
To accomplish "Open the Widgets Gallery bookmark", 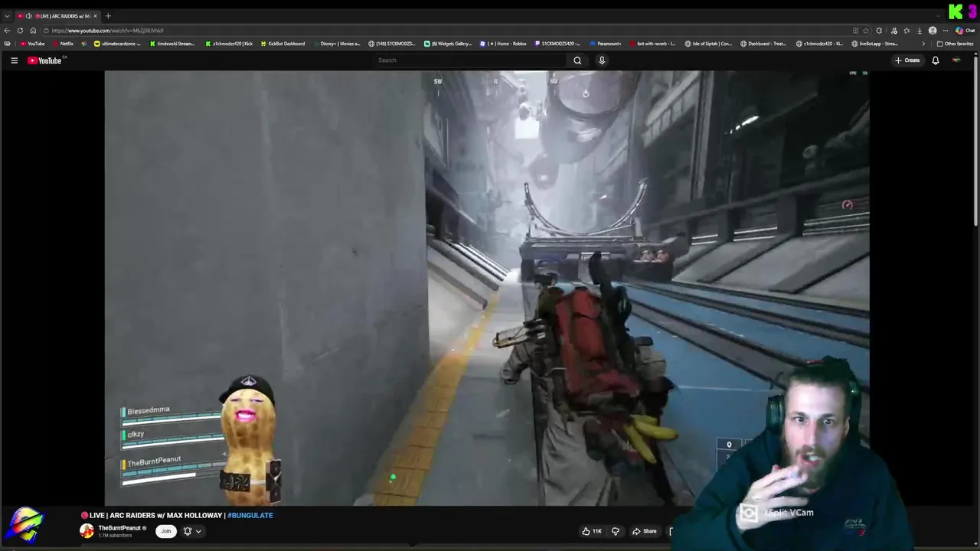I will click(448, 44).
